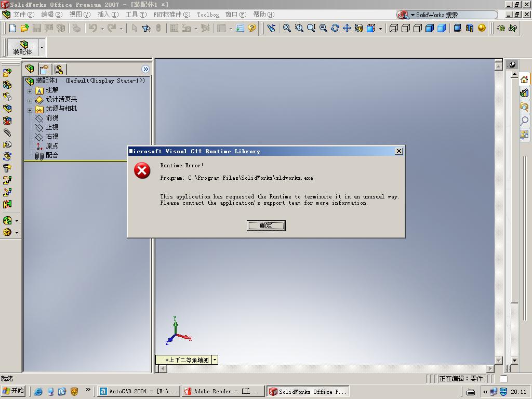This screenshot has width=532, height=399.
Task: Select the Shaded display icon
Action: click(x=442, y=28)
